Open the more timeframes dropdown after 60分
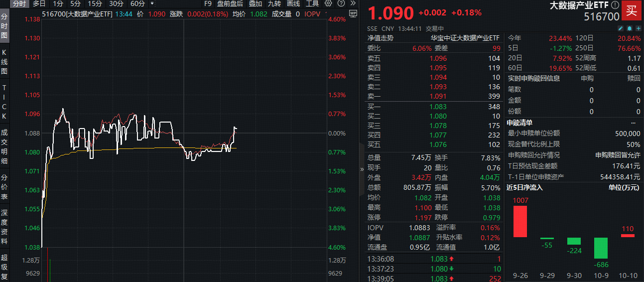Screen dimensions: 644x282 [152, 3]
